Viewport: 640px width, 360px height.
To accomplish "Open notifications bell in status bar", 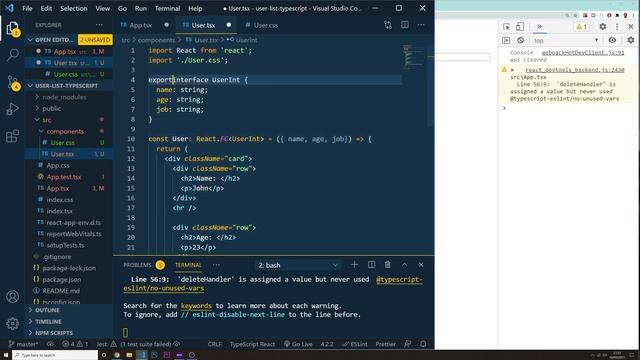I will (x=423, y=344).
